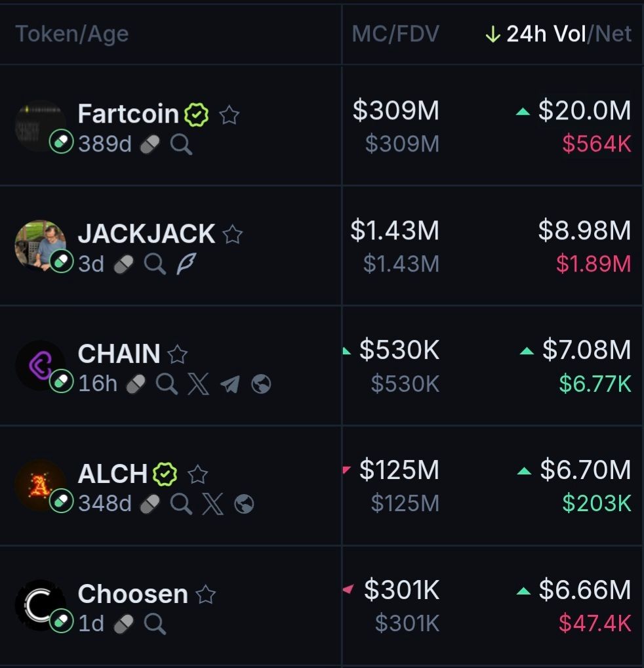Screen dimensions: 644x668
Task: Sort by 24h Vol column header
Action: coord(546,34)
